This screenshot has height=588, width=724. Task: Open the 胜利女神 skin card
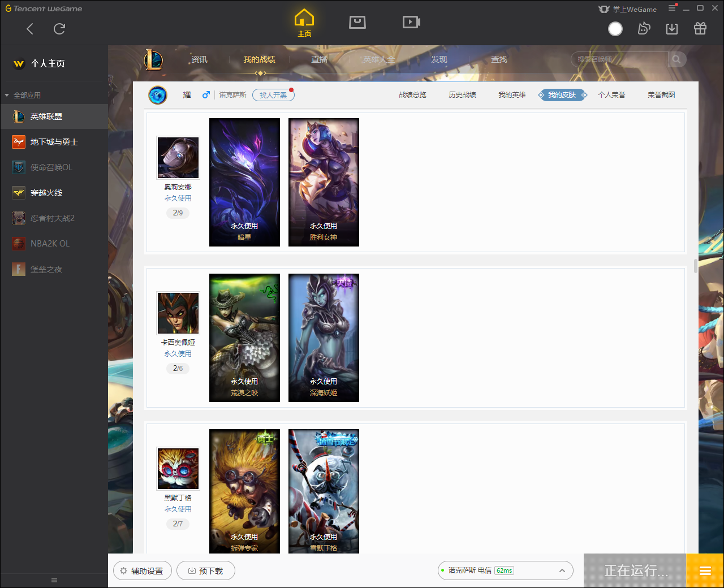[x=324, y=182]
